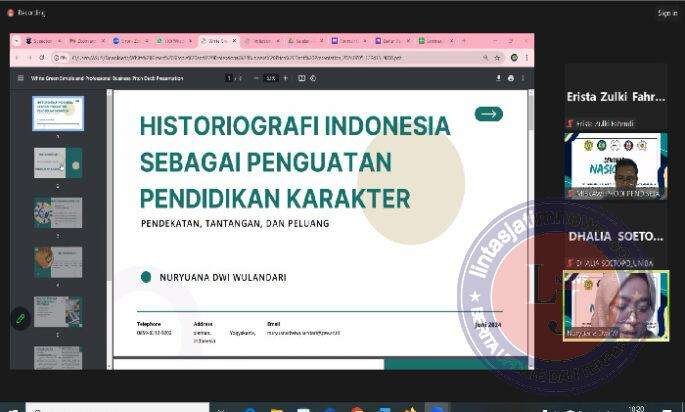Click the PDF zoom percentage field

270,78
